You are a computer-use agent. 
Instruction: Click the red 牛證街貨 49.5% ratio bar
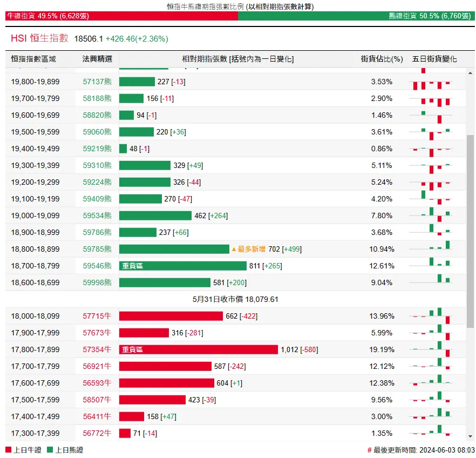pos(121,16)
